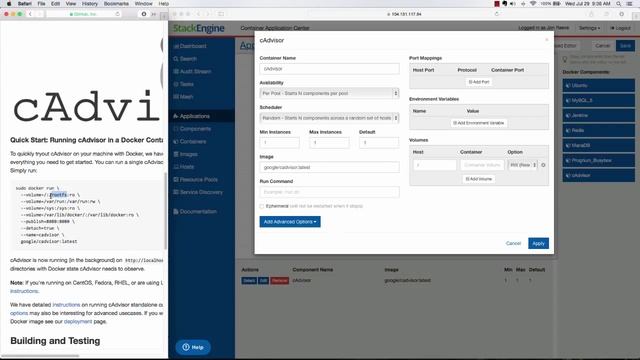Screen dimensions: 640x360
Task: Open Service Discovery in the sidebar
Action: point(198,192)
